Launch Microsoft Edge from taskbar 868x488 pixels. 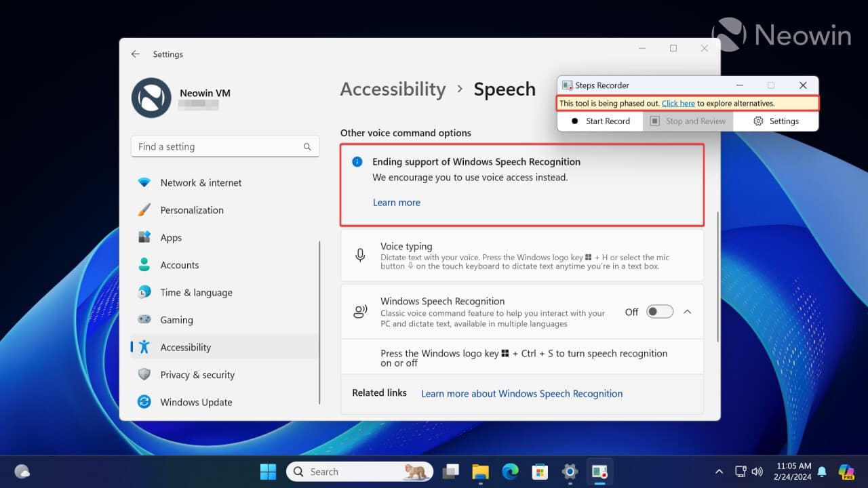(x=510, y=471)
